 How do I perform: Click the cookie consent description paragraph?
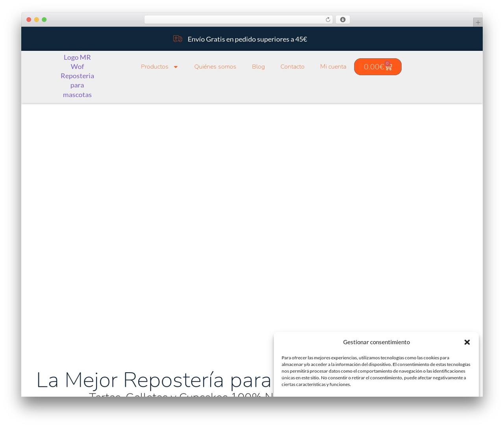click(376, 371)
